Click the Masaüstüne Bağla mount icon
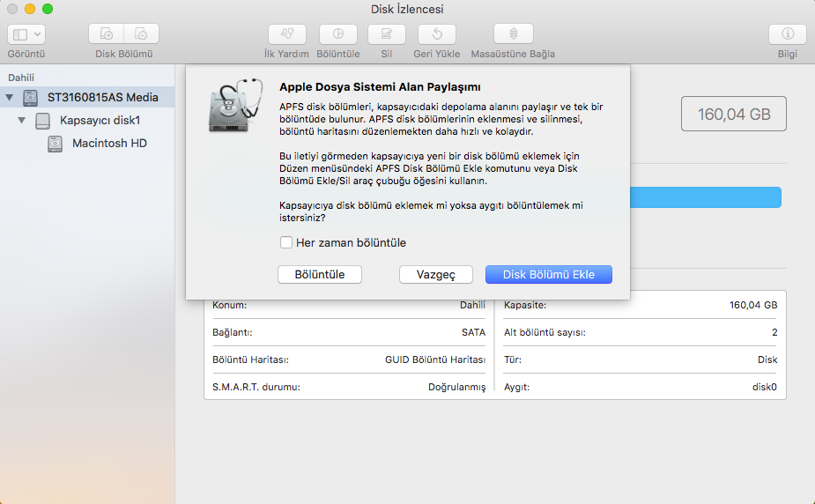The image size is (815, 504). point(513,34)
